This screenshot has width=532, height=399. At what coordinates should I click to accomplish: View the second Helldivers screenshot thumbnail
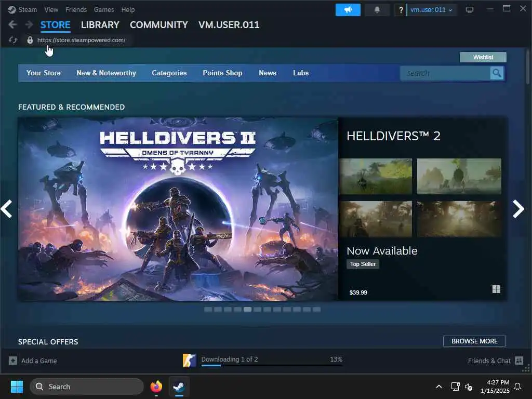(459, 176)
